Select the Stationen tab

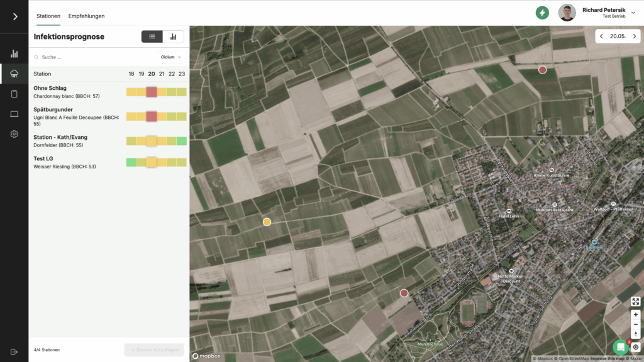pyautogui.click(x=48, y=16)
